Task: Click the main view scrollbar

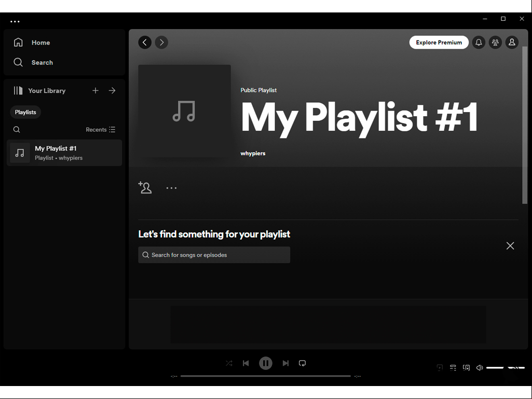Action: point(525,125)
